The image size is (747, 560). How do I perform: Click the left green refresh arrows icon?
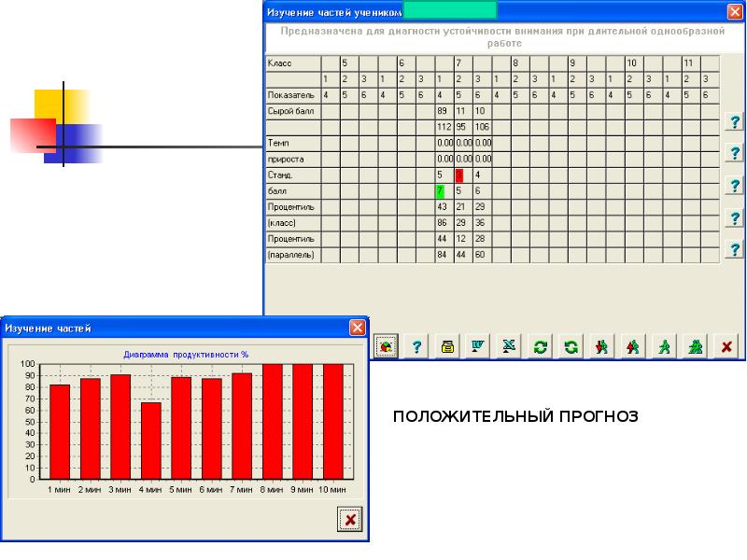click(x=540, y=346)
